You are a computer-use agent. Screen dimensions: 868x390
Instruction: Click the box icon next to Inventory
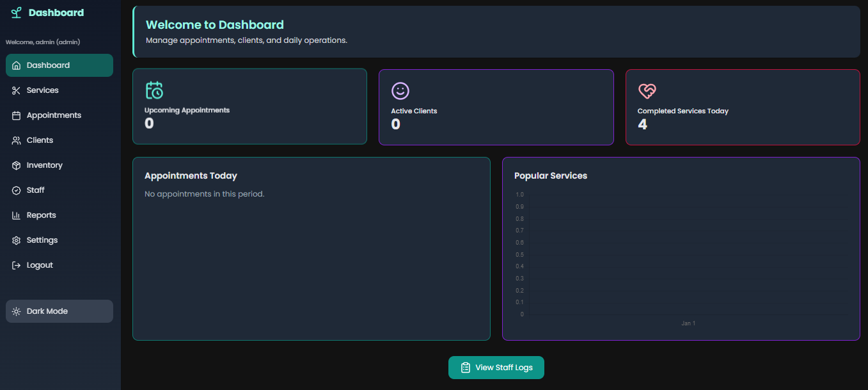pyautogui.click(x=17, y=165)
